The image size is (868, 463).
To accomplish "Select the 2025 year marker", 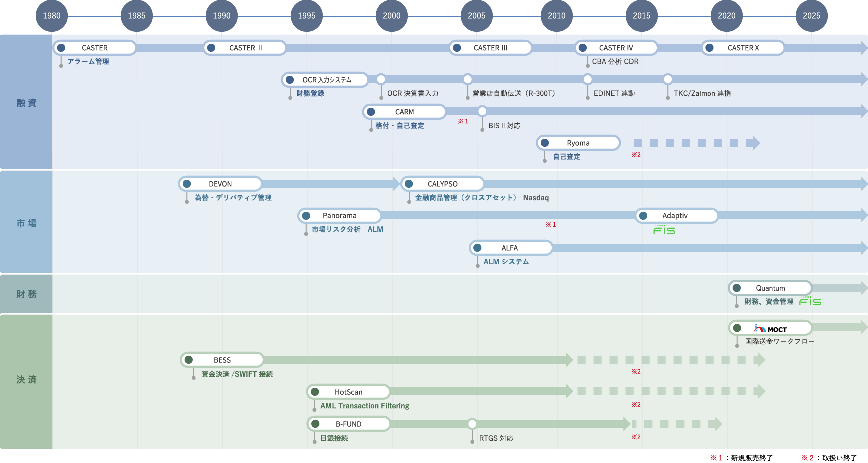I will tap(812, 16).
